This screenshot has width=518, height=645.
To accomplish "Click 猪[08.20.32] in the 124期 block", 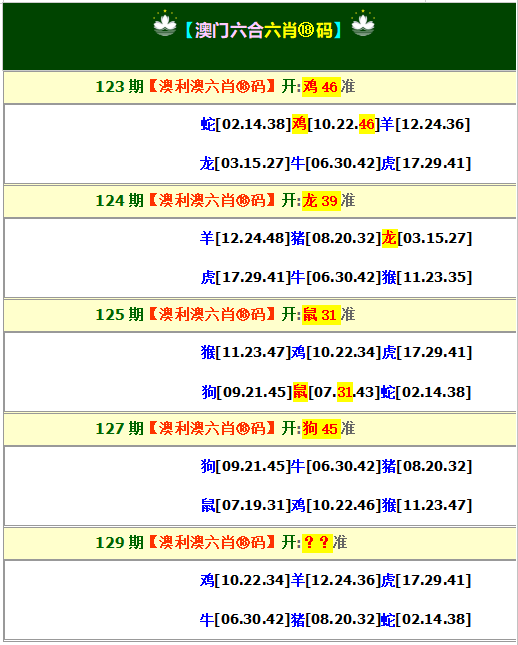I will (336, 238).
